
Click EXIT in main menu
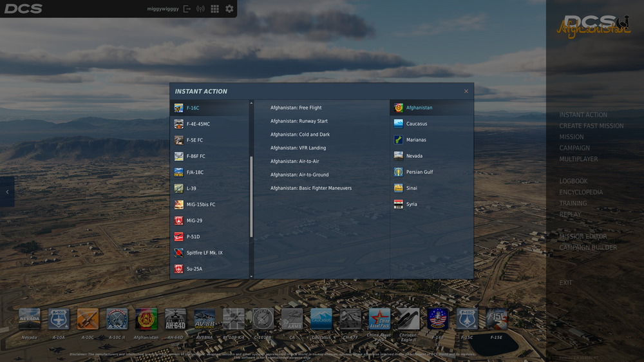[x=565, y=283]
